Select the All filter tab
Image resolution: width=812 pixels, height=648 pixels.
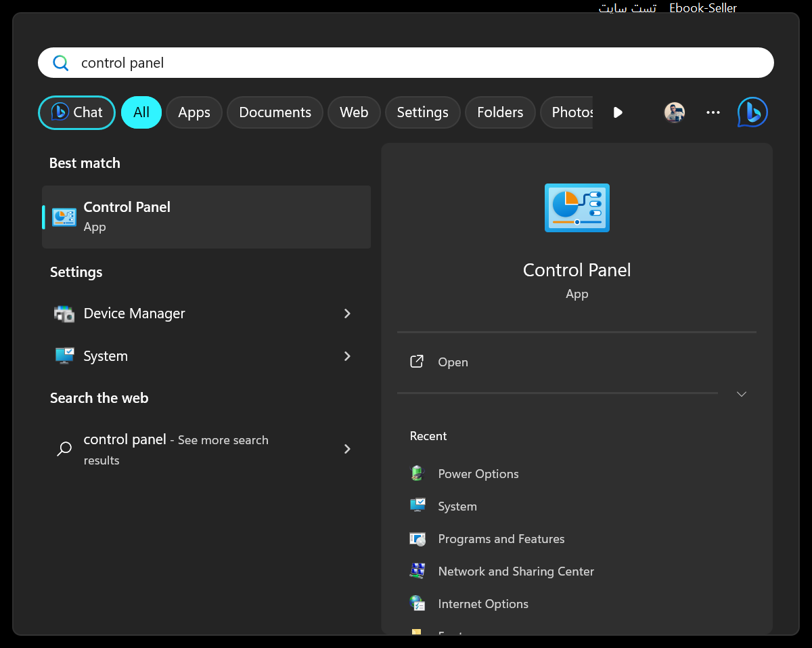pos(141,112)
